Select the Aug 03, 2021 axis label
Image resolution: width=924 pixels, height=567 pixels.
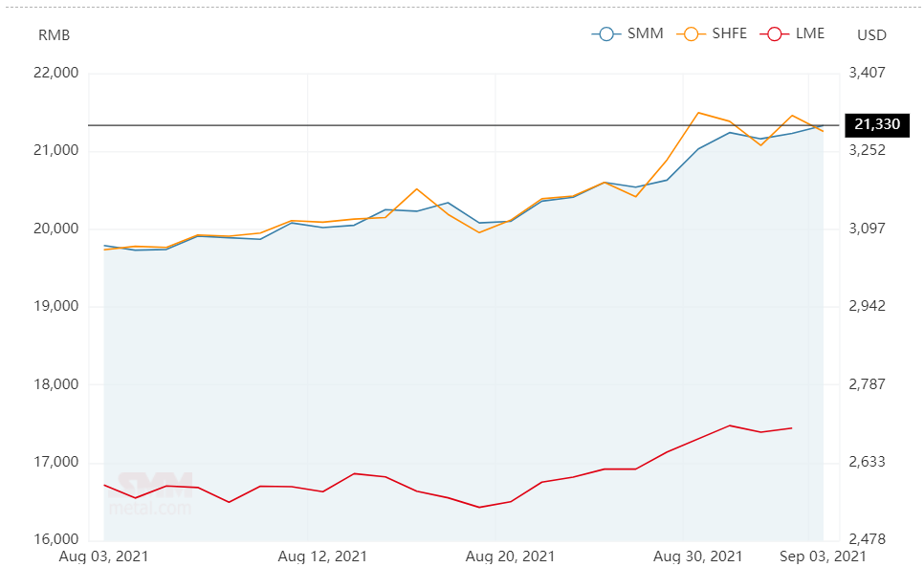pos(103,556)
